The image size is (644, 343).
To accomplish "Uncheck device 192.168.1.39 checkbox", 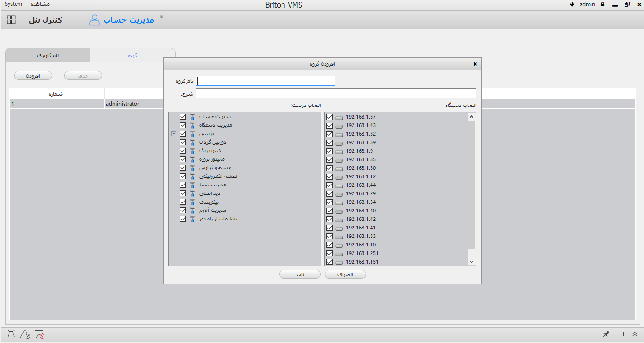I will (x=330, y=142).
